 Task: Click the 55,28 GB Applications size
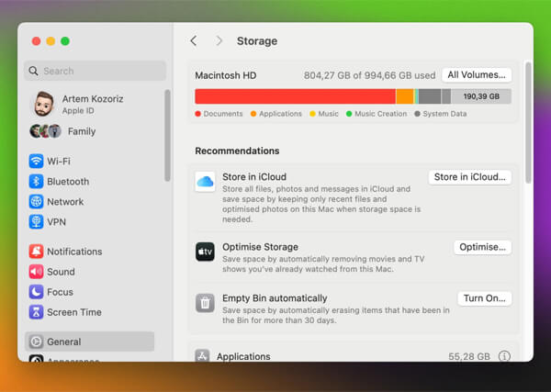coord(468,356)
